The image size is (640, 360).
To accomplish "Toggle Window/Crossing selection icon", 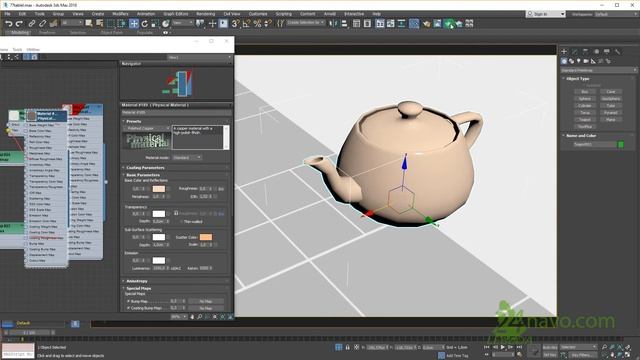I will click(121, 24).
